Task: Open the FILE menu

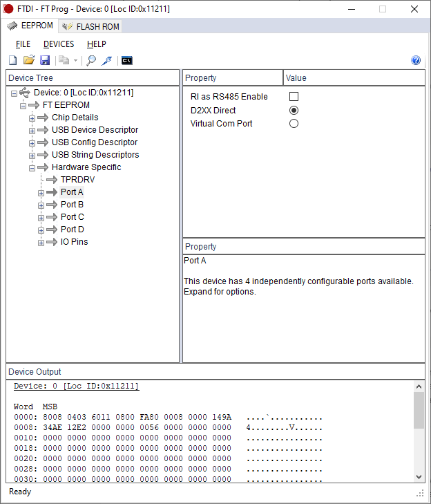Action: click(23, 44)
